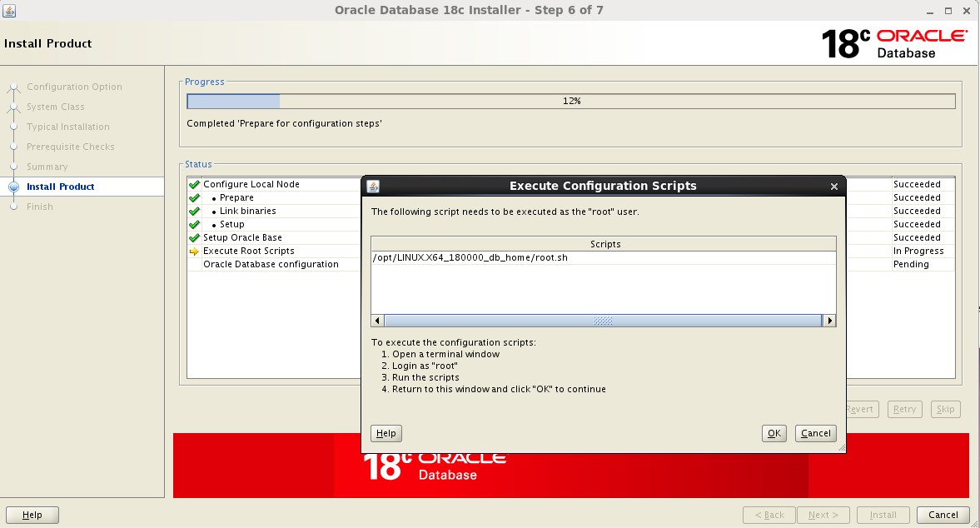Click the Back navigation button
Image resolution: width=980 pixels, height=528 pixels.
[x=769, y=515]
